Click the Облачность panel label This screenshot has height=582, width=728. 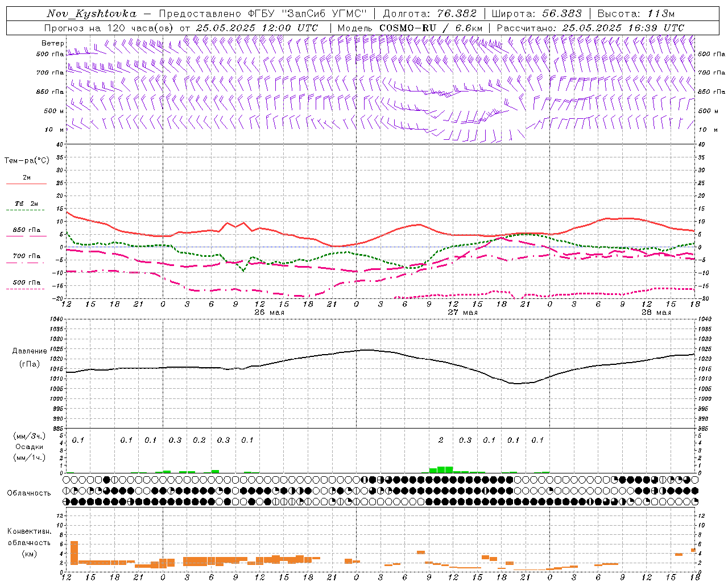point(29,493)
